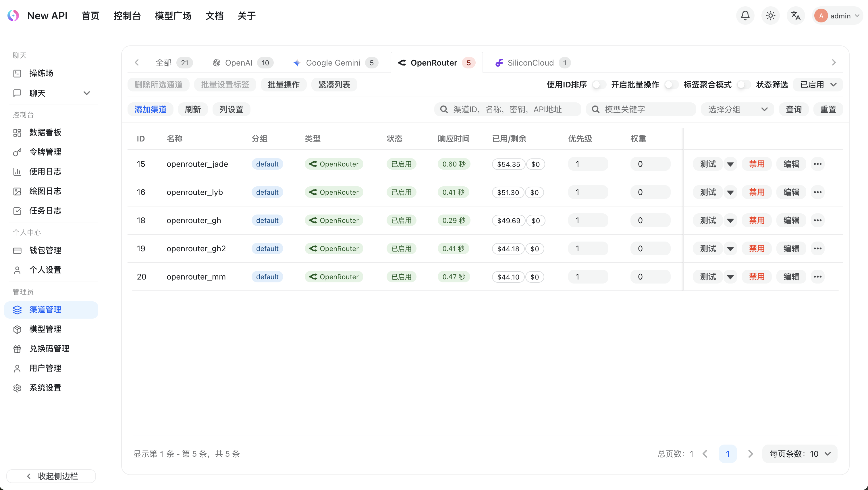Go to 令牌管理 key icon item
Image resolution: width=868 pixels, height=490 pixels.
pos(17,152)
